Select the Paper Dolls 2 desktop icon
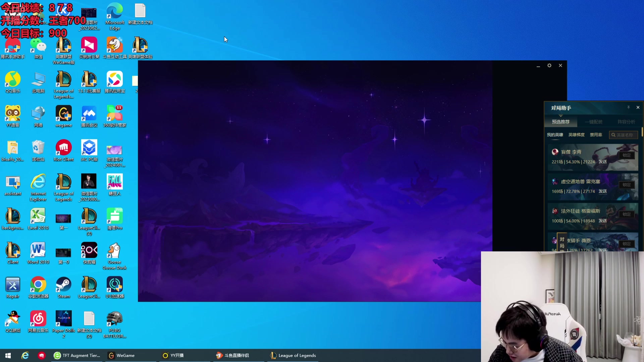644x362 pixels. point(63,324)
